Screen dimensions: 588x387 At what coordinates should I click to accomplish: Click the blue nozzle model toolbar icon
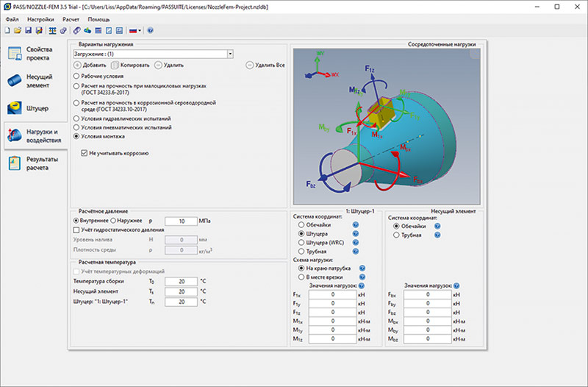pyautogui.click(x=87, y=30)
